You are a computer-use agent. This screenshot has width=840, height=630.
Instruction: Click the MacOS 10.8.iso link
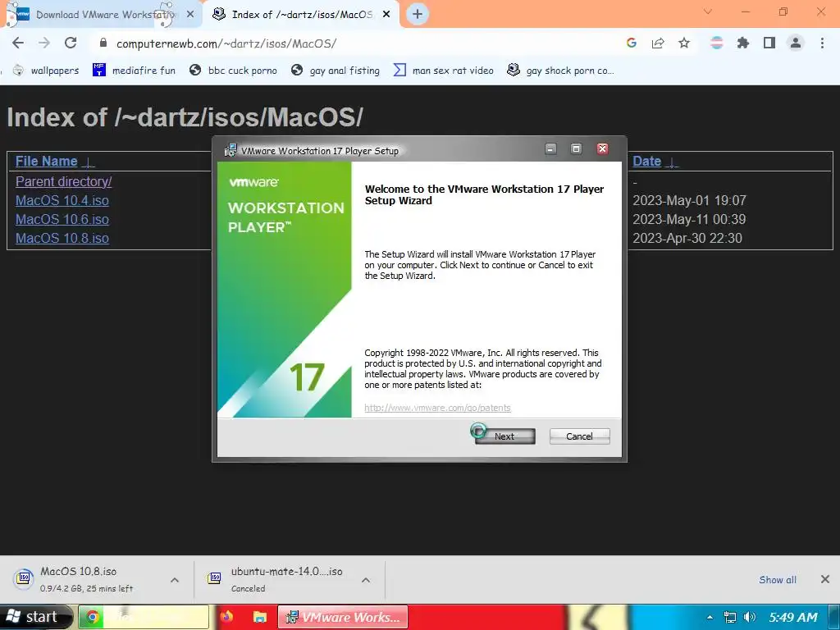tap(62, 238)
